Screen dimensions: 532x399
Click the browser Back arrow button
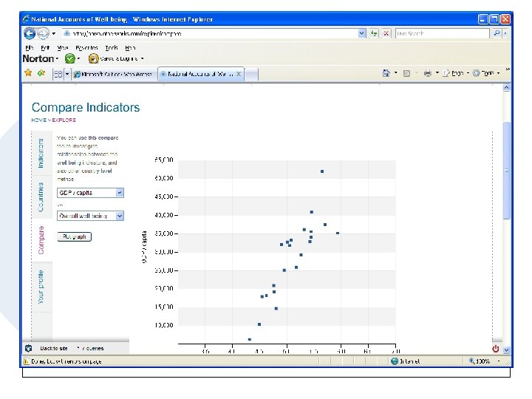tap(30, 33)
